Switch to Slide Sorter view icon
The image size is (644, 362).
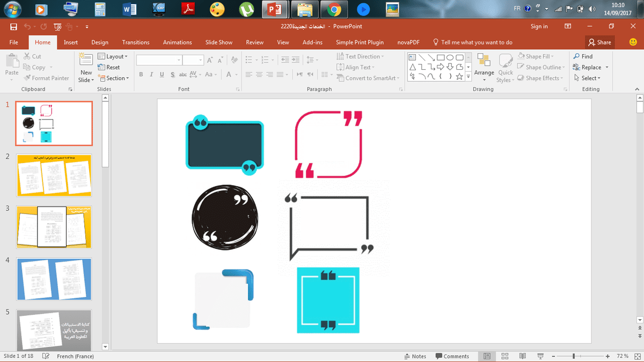pos(504,356)
